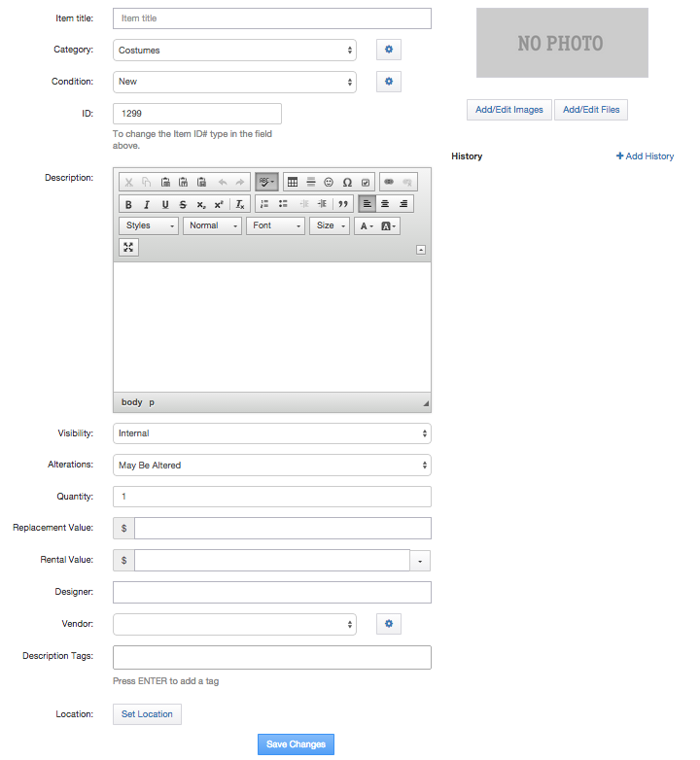700x760 pixels.
Task: Click the insert Link icon
Action: [x=389, y=183]
